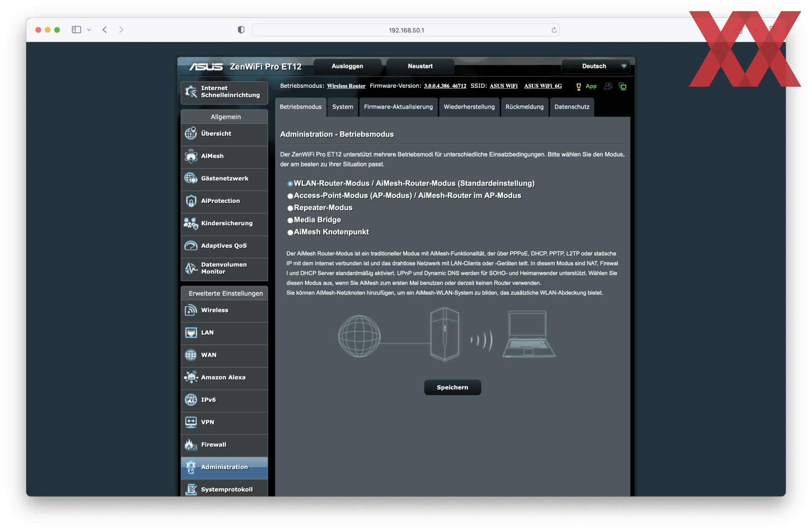The height and width of the screenshot is (531, 812).
Task: Click the App lightbulb icon
Action: (579, 87)
